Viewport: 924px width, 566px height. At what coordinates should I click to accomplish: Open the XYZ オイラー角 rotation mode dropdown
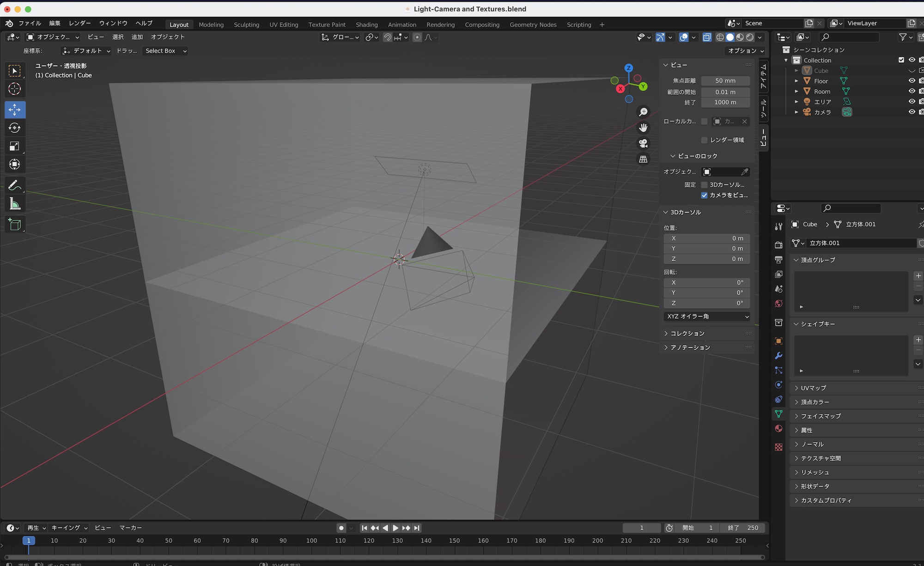point(707,316)
